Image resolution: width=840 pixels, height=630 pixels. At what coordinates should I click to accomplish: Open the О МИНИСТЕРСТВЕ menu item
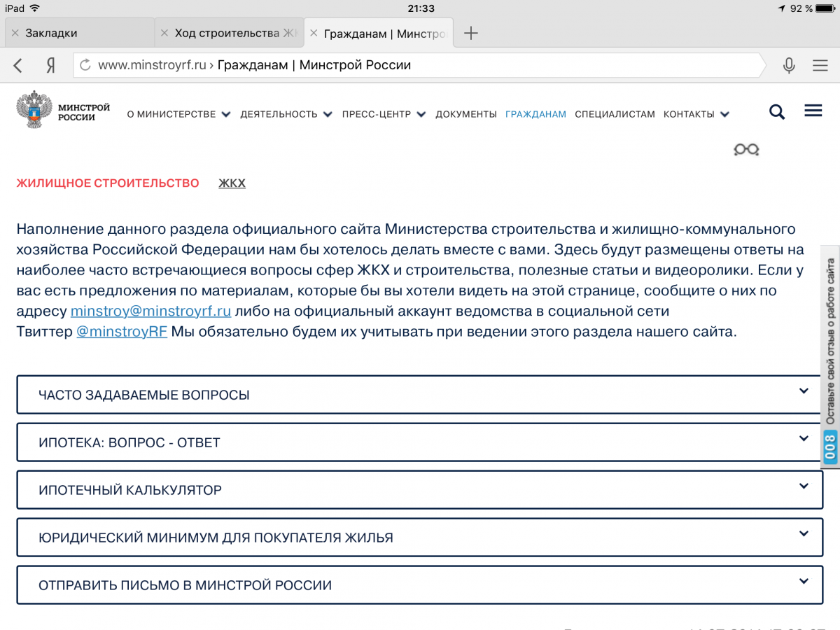171,114
